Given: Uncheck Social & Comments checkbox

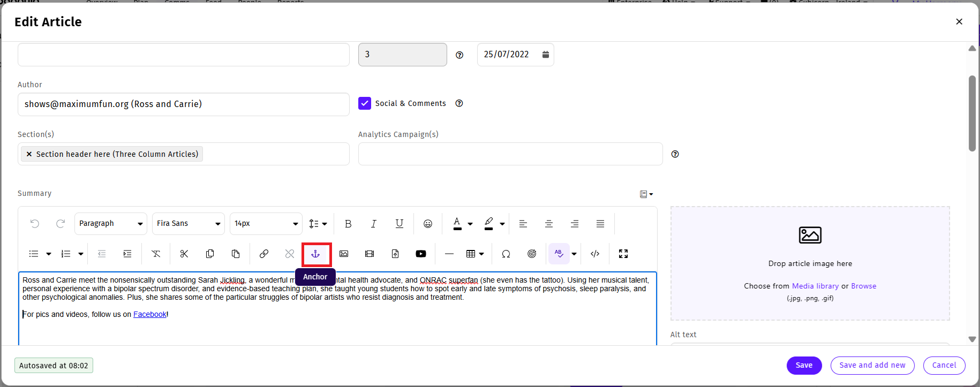Looking at the screenshot, I should [365, 103].
